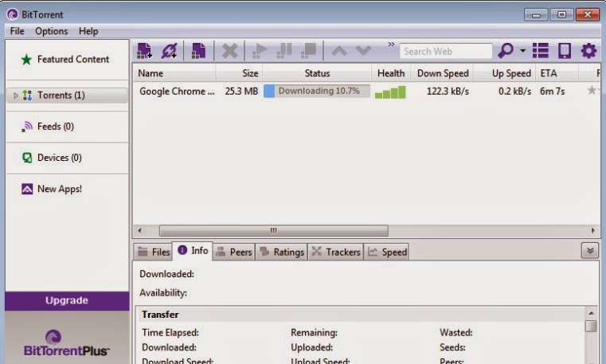
Task: Click the green health bars indicator
Action: pyautogui.click(x=390, y=92)
